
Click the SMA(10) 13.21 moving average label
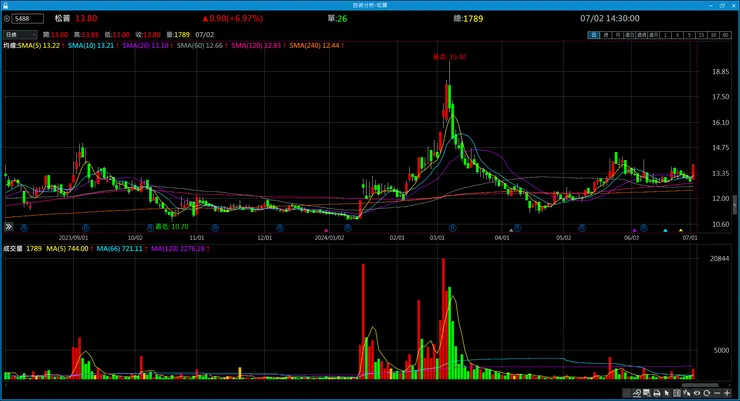(x=92, y=45)
